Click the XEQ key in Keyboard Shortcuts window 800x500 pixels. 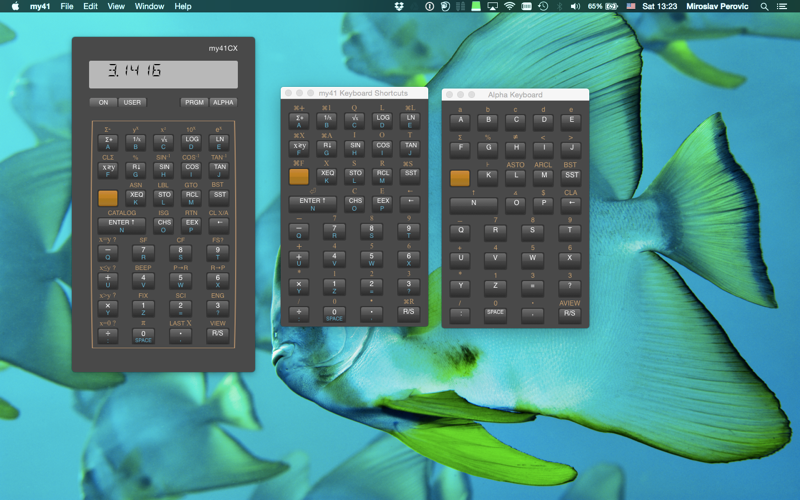(x=327, y=177)
